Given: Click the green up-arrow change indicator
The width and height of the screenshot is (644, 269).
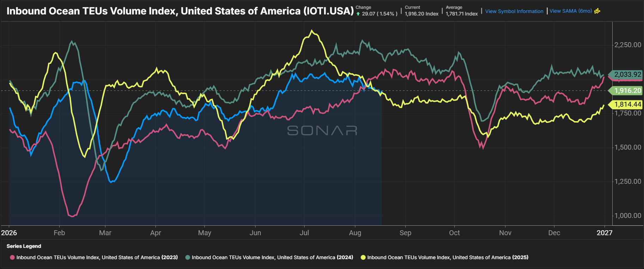Looking at the screenshot, I should tap(358, 14).
